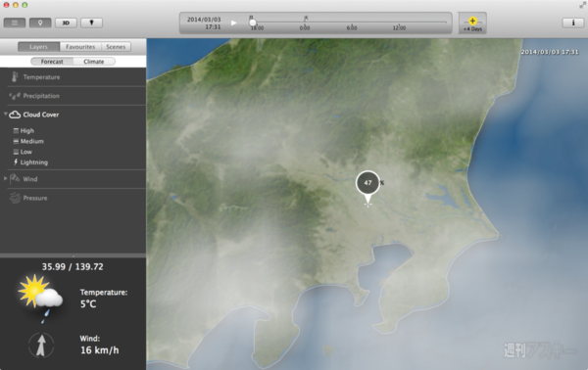Enable the Lightning layer

pos(33,162)
